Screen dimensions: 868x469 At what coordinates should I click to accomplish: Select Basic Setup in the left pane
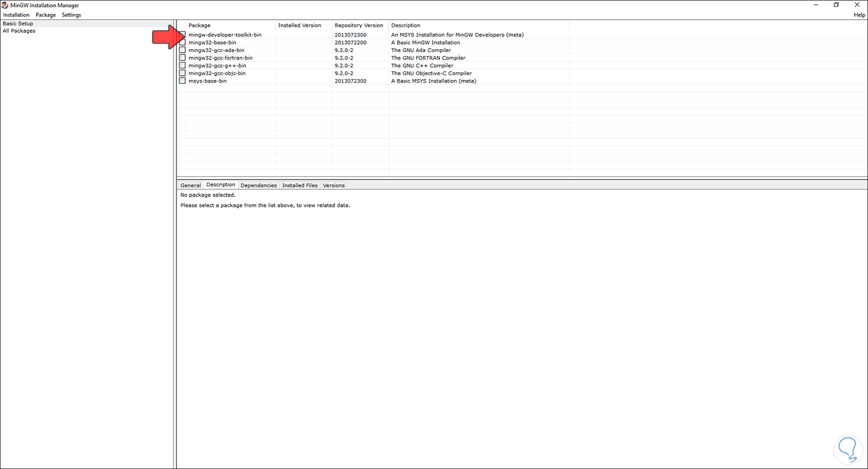[18, 24]
